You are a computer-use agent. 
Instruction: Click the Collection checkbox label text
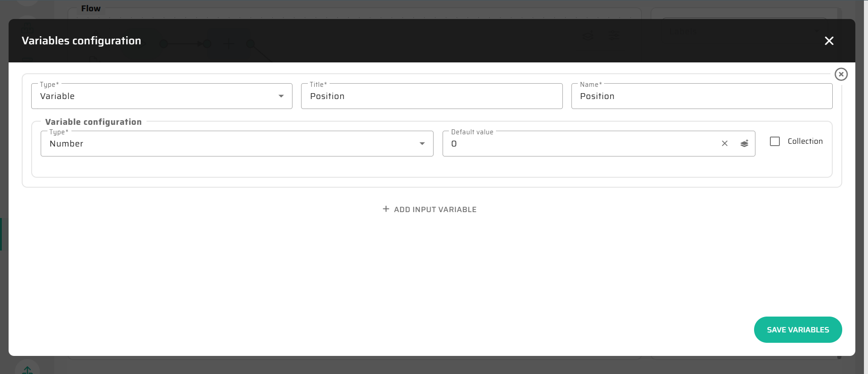[x=805, y=141]
